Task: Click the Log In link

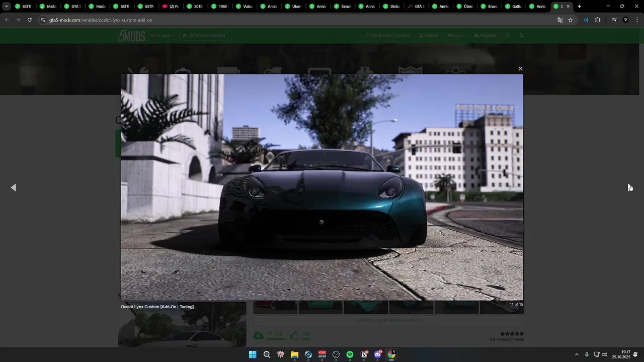Action: (456, 36)
